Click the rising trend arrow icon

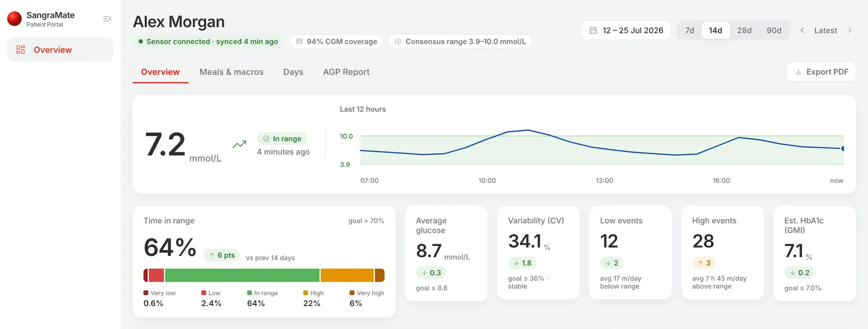[x=239, y=144]
